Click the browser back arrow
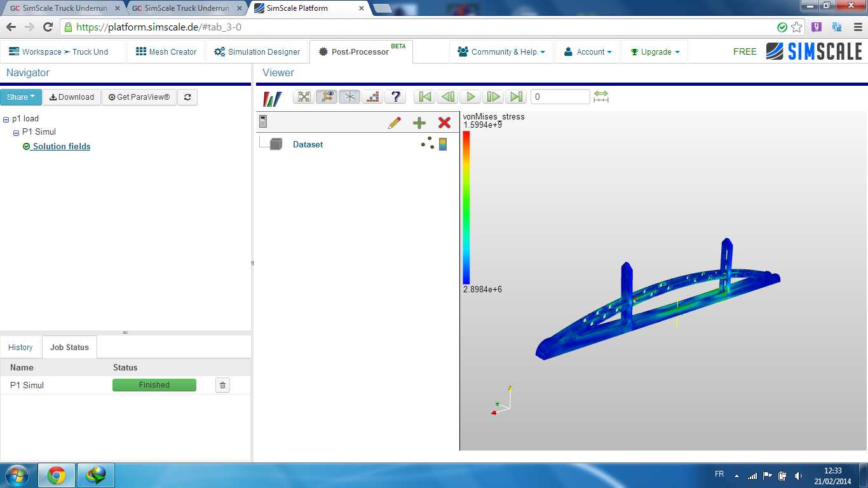 (x=11, y=27)
